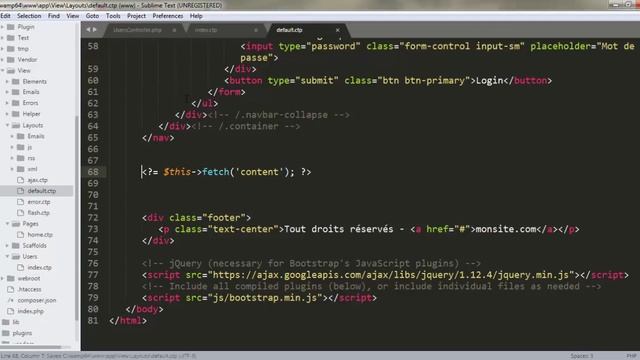Screen dimensions: 640x360
Task: Show next tabs with right tab arrow
Action: point(95,30)
